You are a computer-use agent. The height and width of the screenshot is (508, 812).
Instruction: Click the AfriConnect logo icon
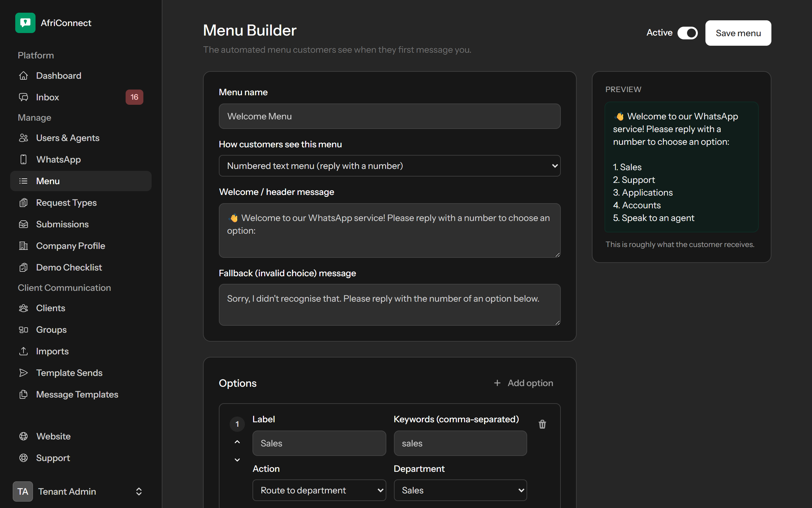(25, 23)
